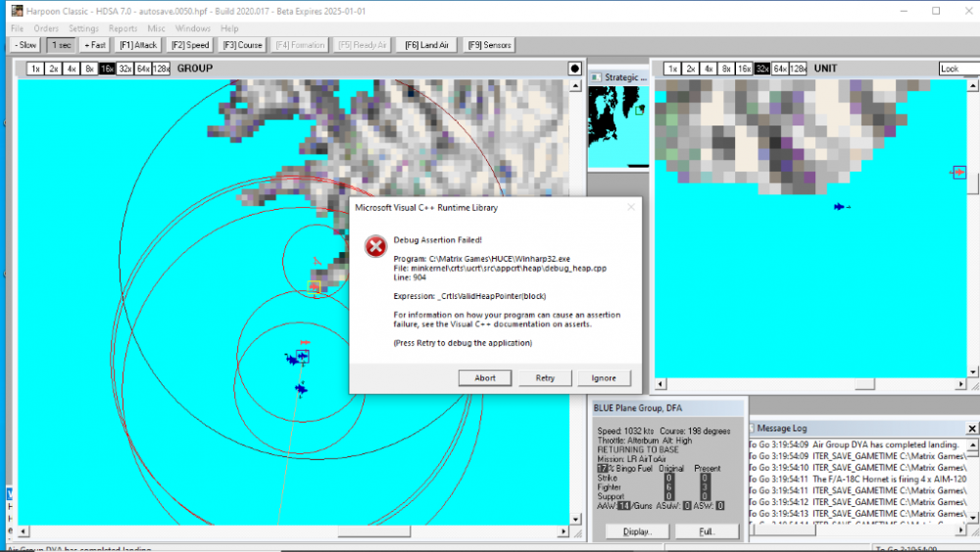Open the Orders menu
Viewport: 980px width, 552px height.
click(46, 28)
